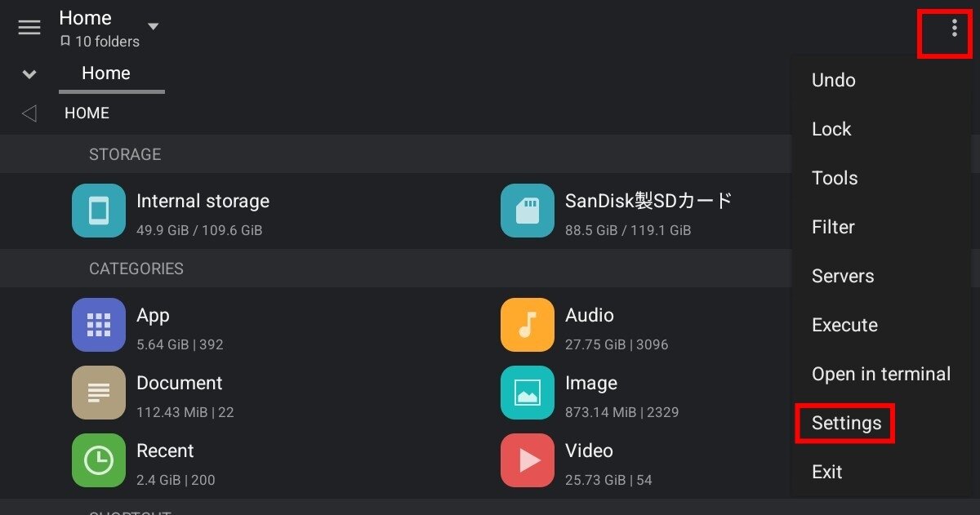980x515 pixels.
Task: Open Settings from the menu
Action: [846, 423]
